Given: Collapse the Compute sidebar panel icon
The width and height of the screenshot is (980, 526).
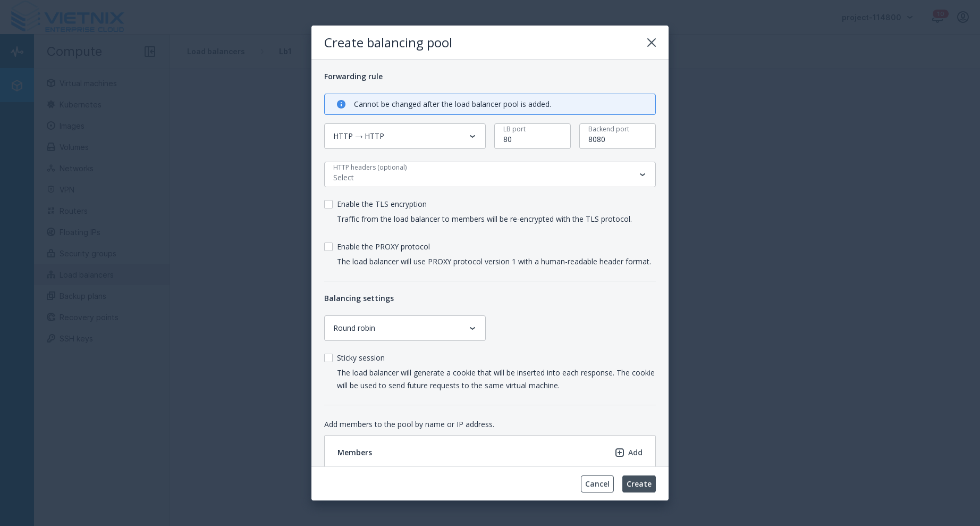Looking at the screenshot, I should (150, 52).
